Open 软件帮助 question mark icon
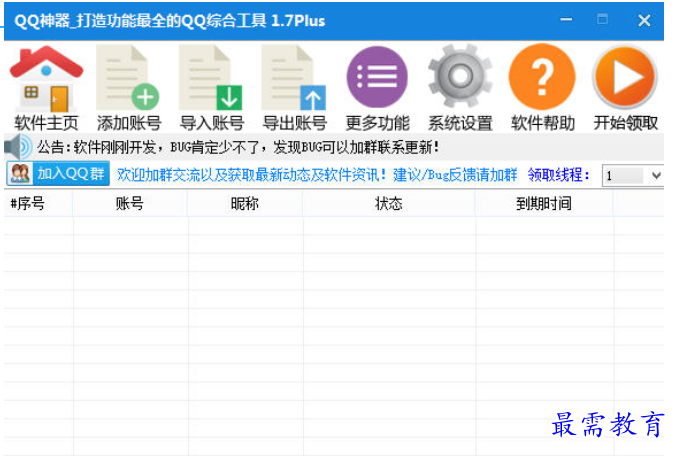The width and height of the screenshot is (673, 456). [x=543, y=88]
